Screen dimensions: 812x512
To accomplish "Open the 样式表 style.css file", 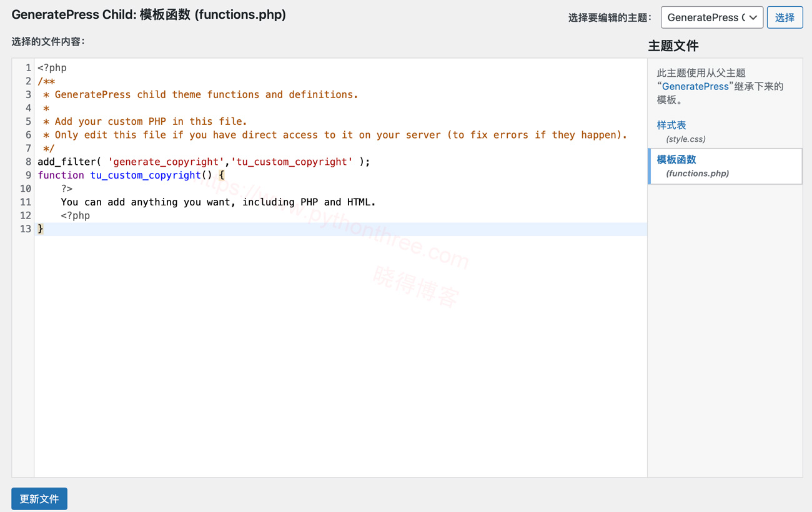I will click(x=671, y=125).
